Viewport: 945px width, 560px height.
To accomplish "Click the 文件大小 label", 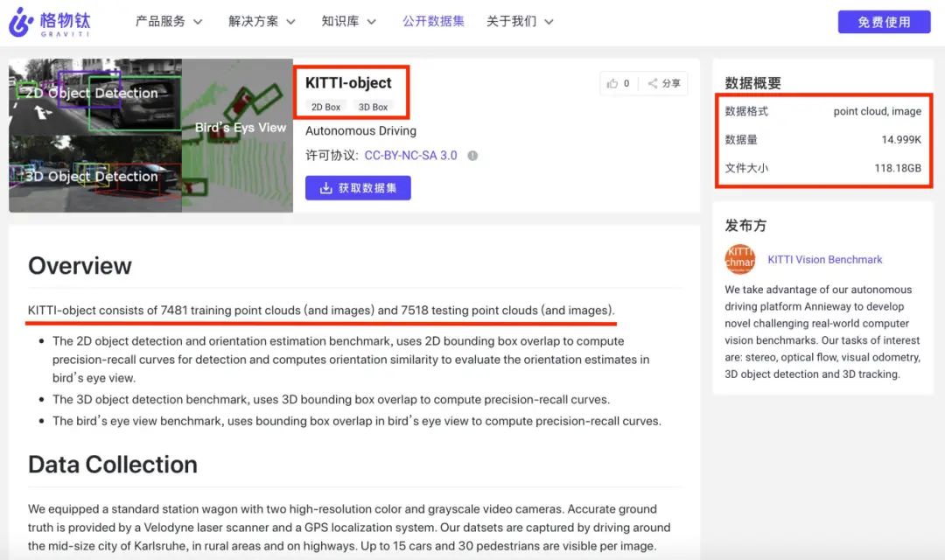I will tap(746, 168).
